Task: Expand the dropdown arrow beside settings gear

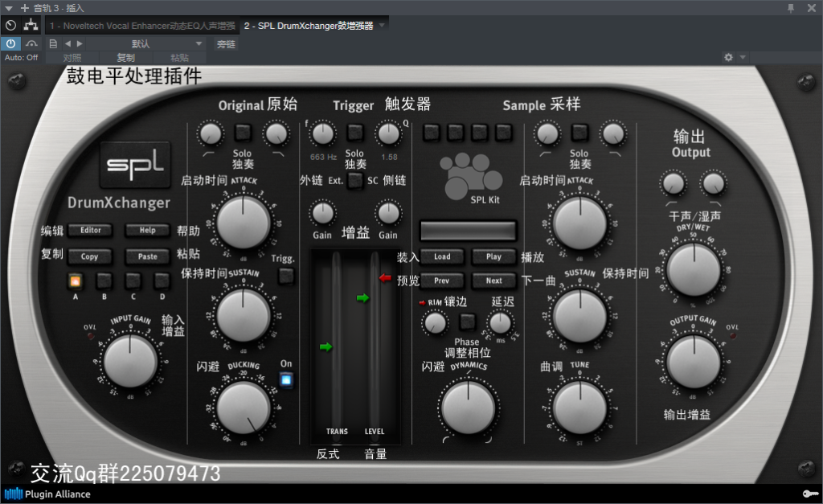Action: [743, 57]
